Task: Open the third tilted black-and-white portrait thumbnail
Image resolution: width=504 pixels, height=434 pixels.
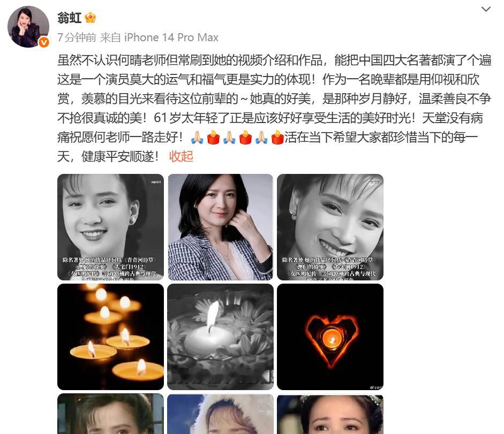Action: [330, 227]
